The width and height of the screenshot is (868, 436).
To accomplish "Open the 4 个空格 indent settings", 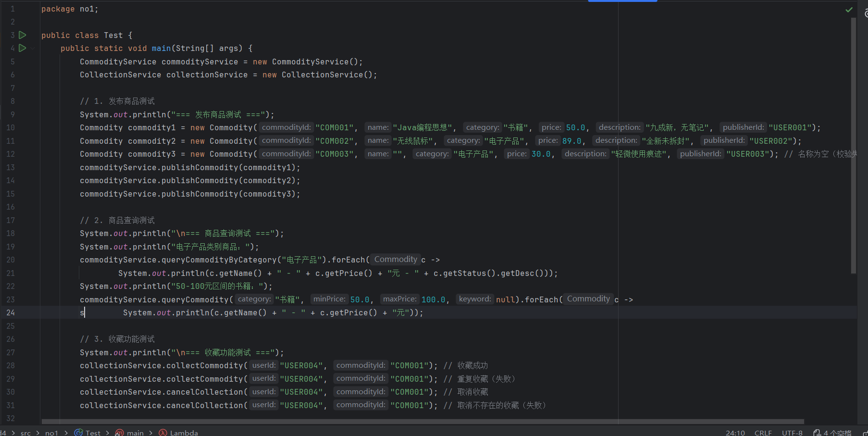I will point(837,433).
